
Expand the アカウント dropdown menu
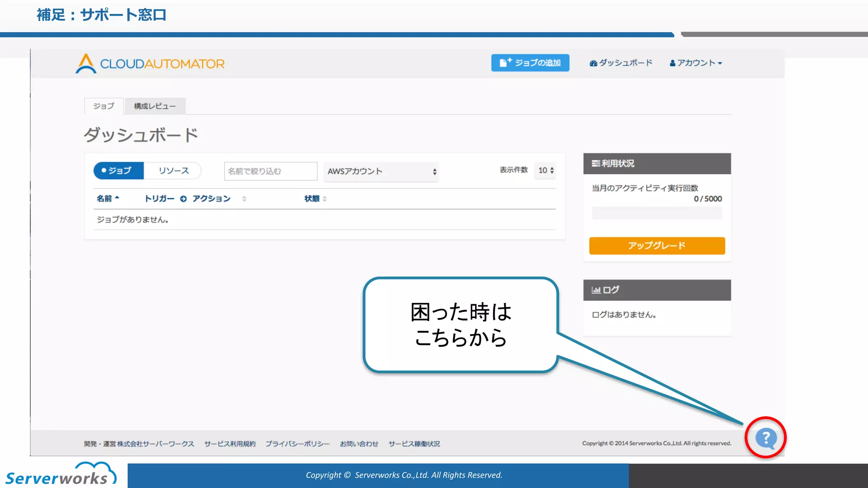[696, 63]
